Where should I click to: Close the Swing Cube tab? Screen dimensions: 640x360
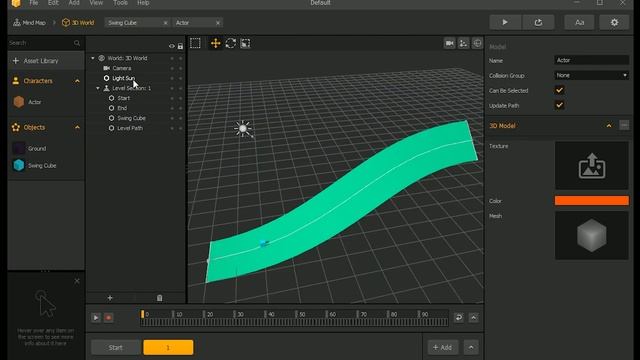click(x=165, y=23)
